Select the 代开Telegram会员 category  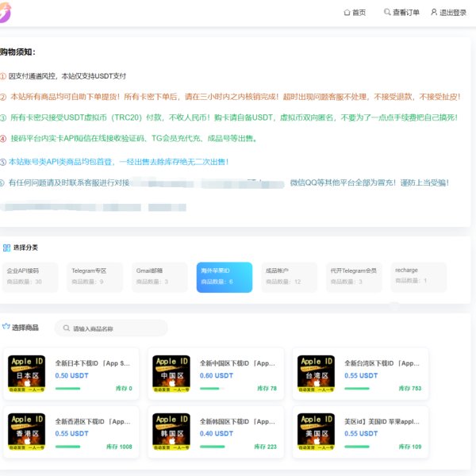354,277
